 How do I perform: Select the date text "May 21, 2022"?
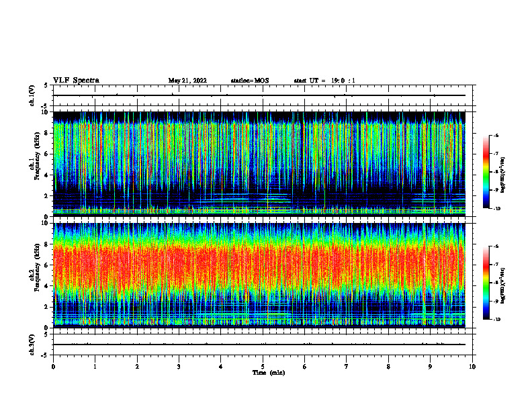pyautogui.click(x=187, y=81)
